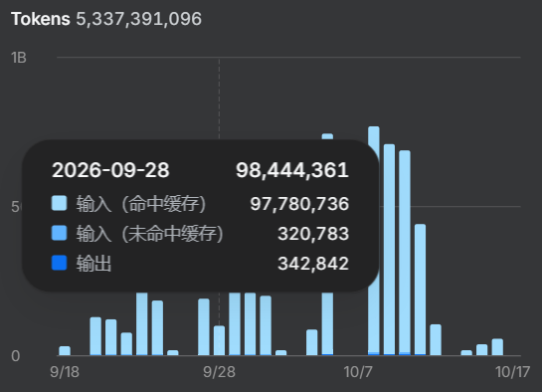
Task: Click the 10/17 x-axis label
Action: point(512,372)
